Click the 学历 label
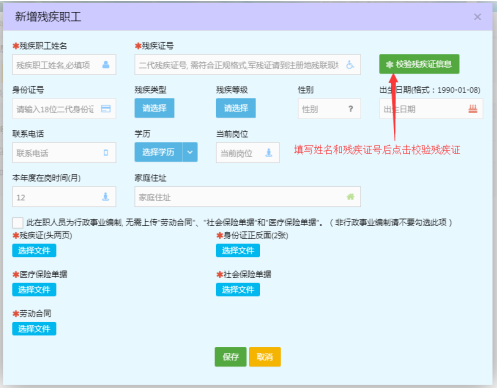 tap(142, 134)
